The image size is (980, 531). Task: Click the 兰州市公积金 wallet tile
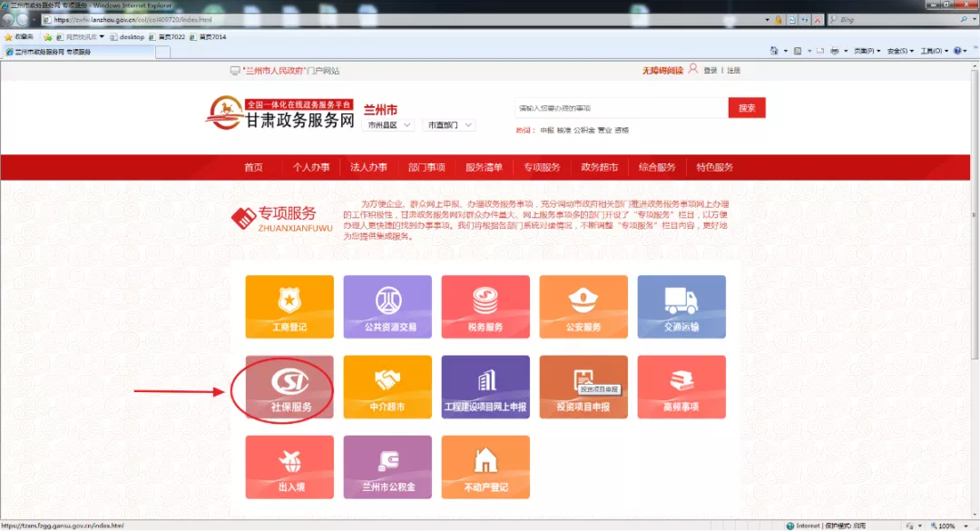point(387,467)
